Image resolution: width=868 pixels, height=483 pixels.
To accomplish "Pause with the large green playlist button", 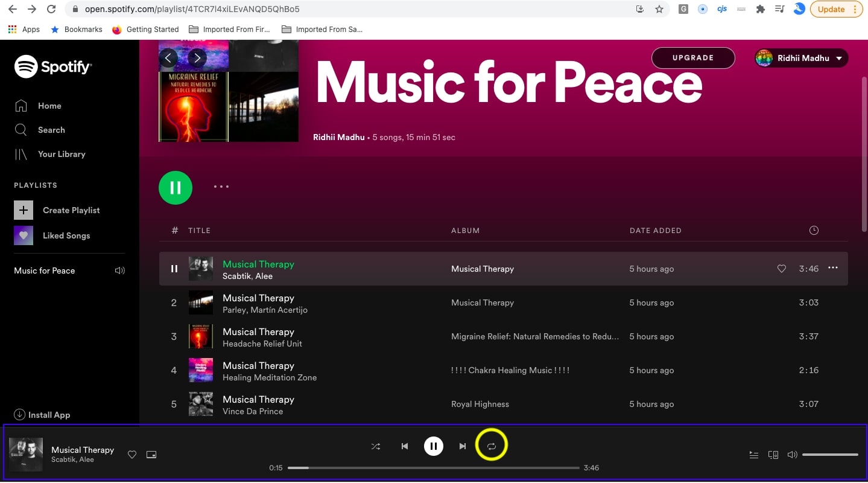I will point(176,188).
